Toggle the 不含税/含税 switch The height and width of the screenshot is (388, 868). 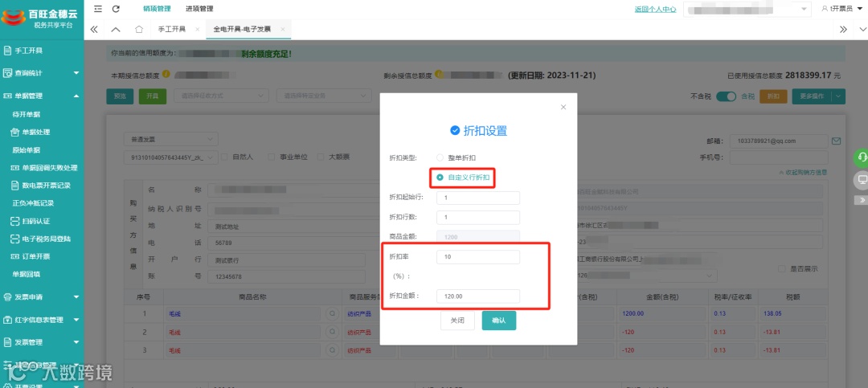pos(727,96)
